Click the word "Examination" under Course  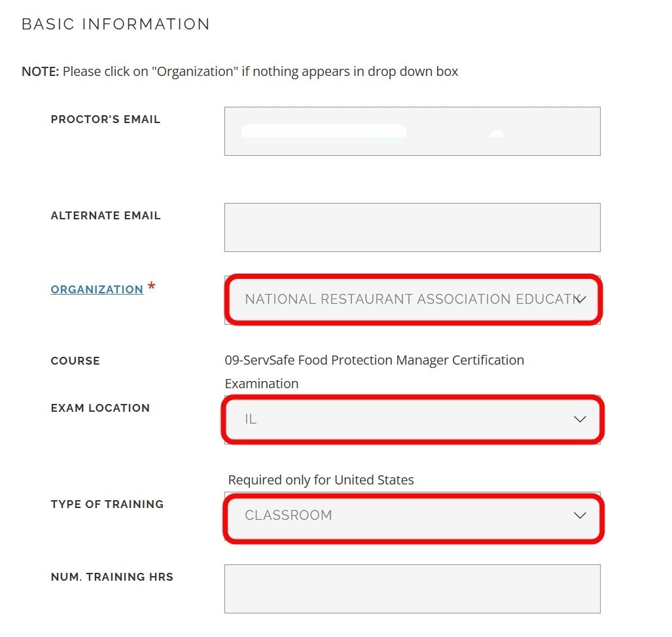click(261, 384)
